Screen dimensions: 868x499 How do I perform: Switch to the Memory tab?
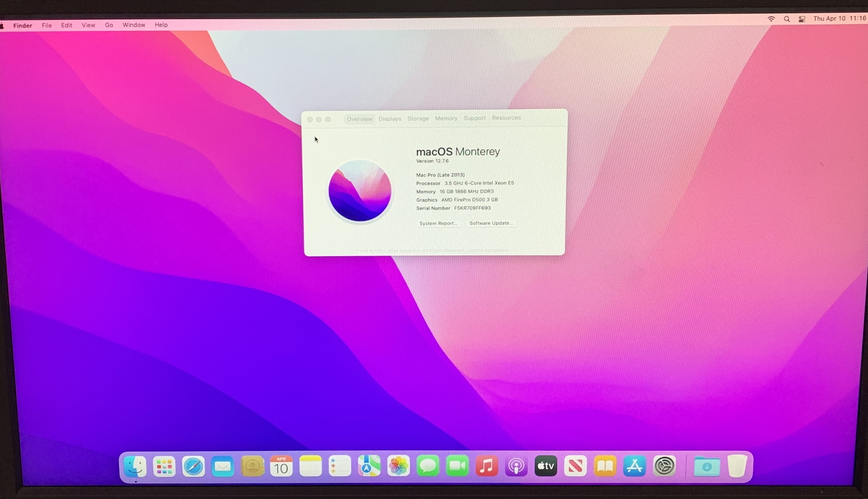pos(446,118)
